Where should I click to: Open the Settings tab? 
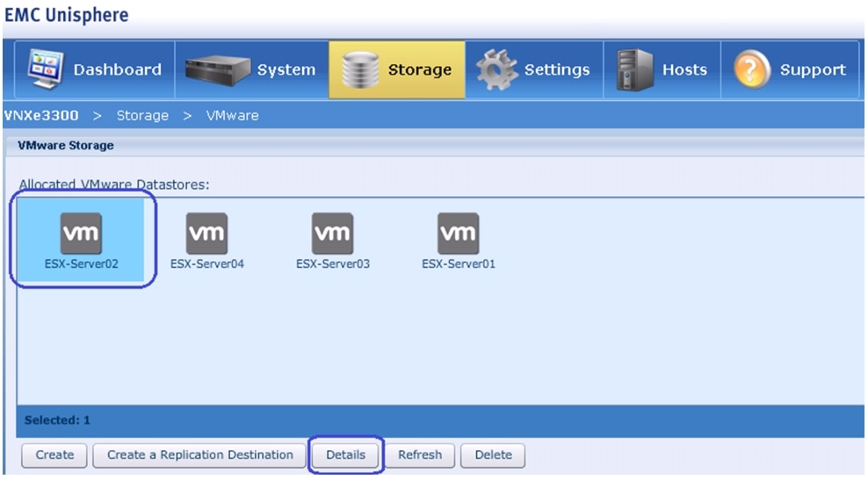[x=534, y=69]
